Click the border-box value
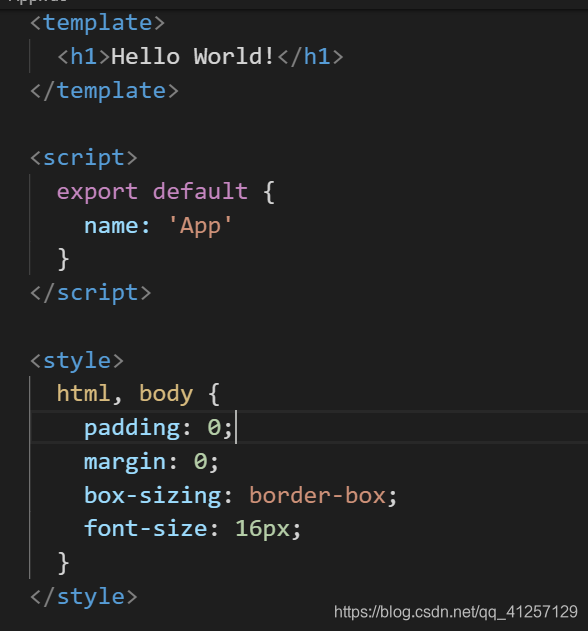This screenshot has height=631, width=588. tap(317, 495)
